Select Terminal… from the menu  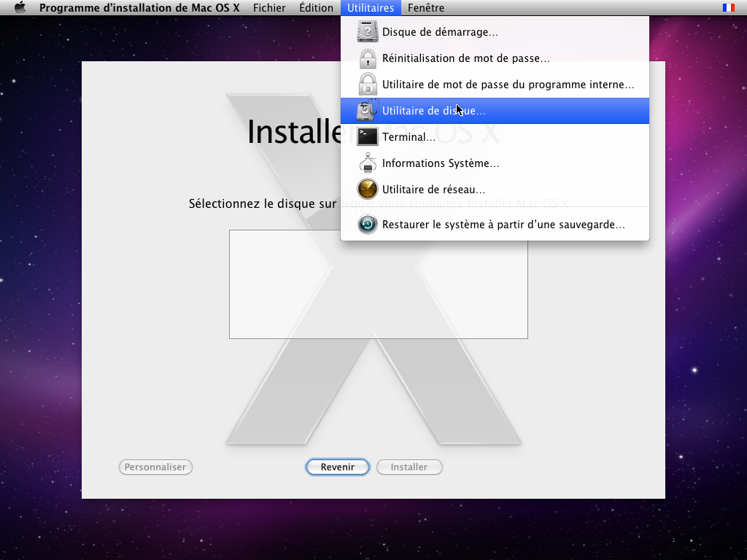(409, 137)
